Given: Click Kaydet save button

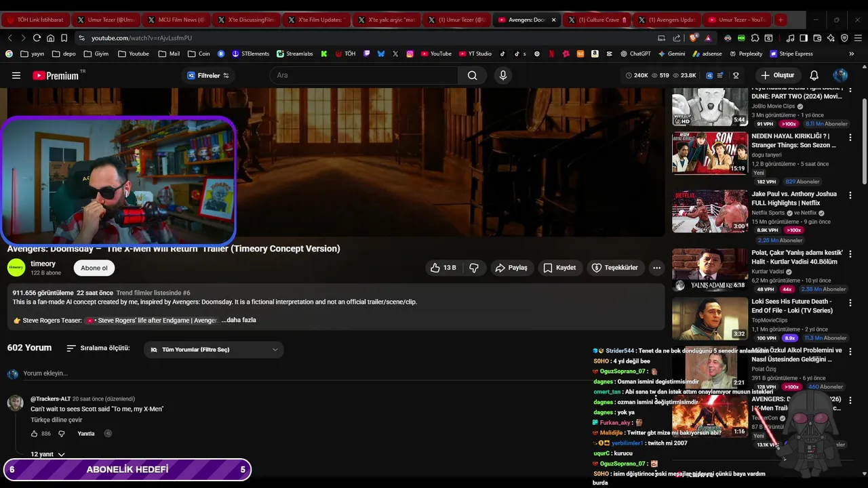Looking at the screenshot, I should 559,268.
